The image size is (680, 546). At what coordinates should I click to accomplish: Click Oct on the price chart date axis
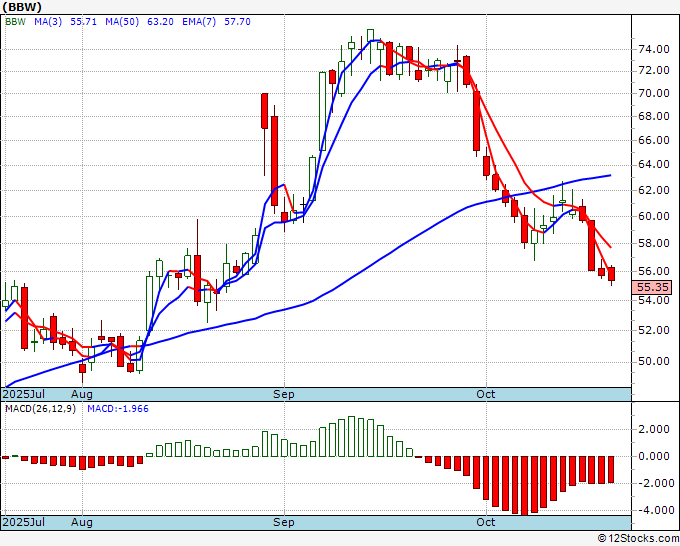point(486,394)
